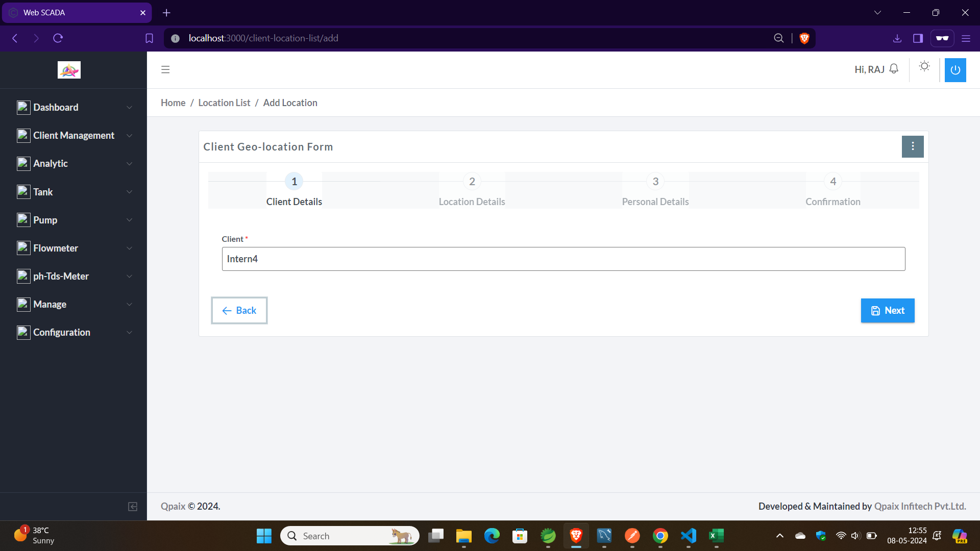980x551 pixels.
Task: Bookmark this page with the bookmark icon
Action: [x=149, y=38]
